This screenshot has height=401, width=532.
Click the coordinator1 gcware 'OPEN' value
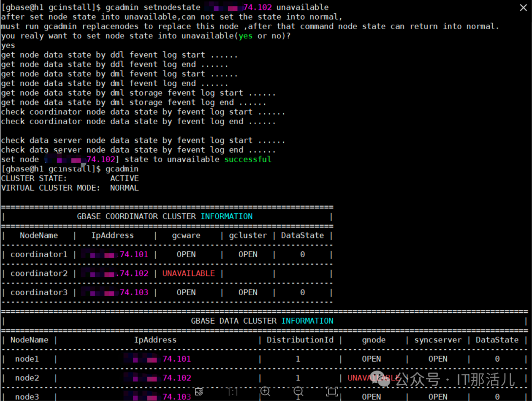pos(186,254)
